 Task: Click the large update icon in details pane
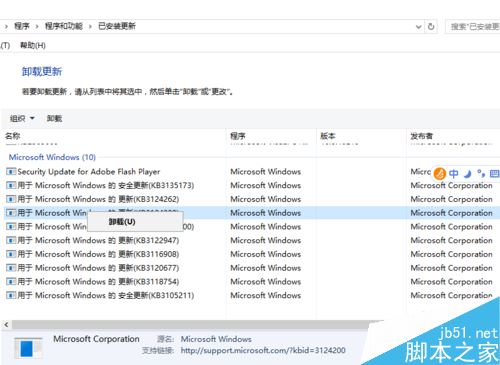pos(28,348)
